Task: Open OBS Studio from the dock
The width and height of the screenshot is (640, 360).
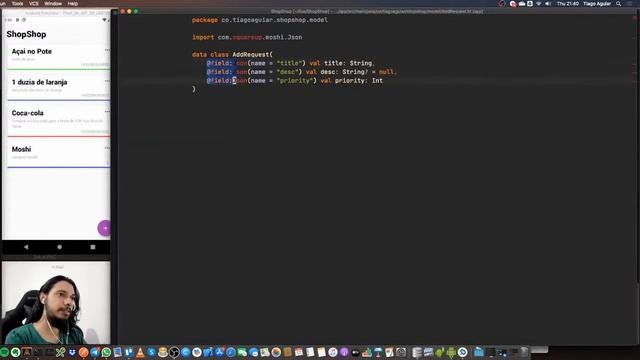Action: [174, 352]
